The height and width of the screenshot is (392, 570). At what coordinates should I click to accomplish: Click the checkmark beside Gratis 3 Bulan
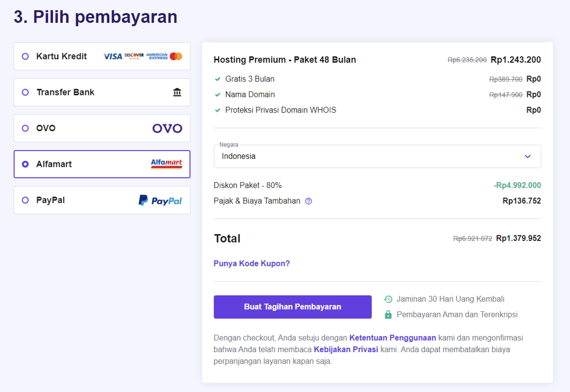[x=218, y=79]
